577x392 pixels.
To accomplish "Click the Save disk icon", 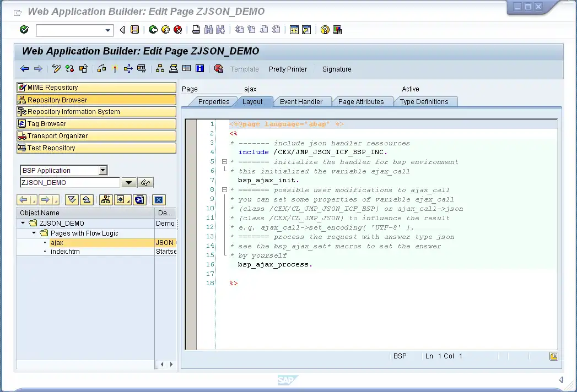I will tap(134, 30).
